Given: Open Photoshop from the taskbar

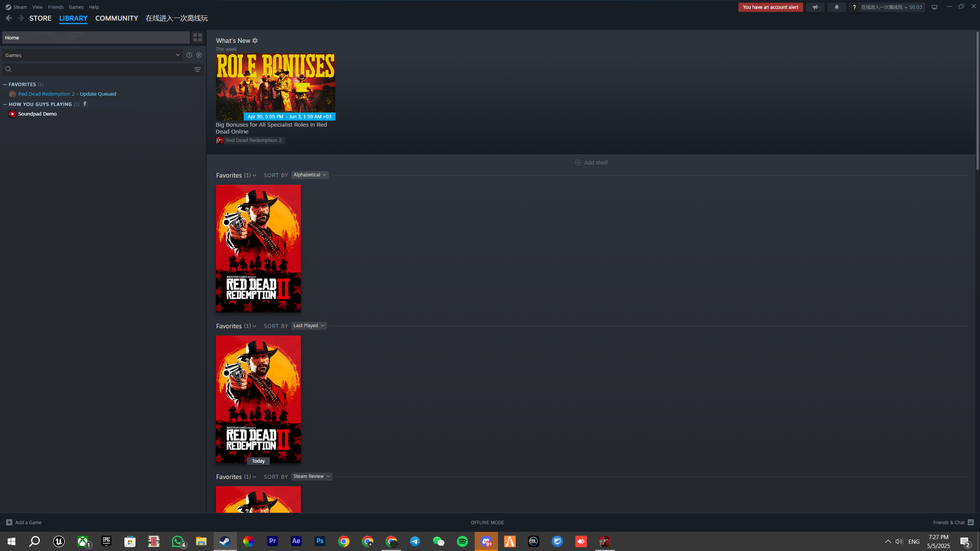Looking at the screenshot, I should [x=320, y=541].
